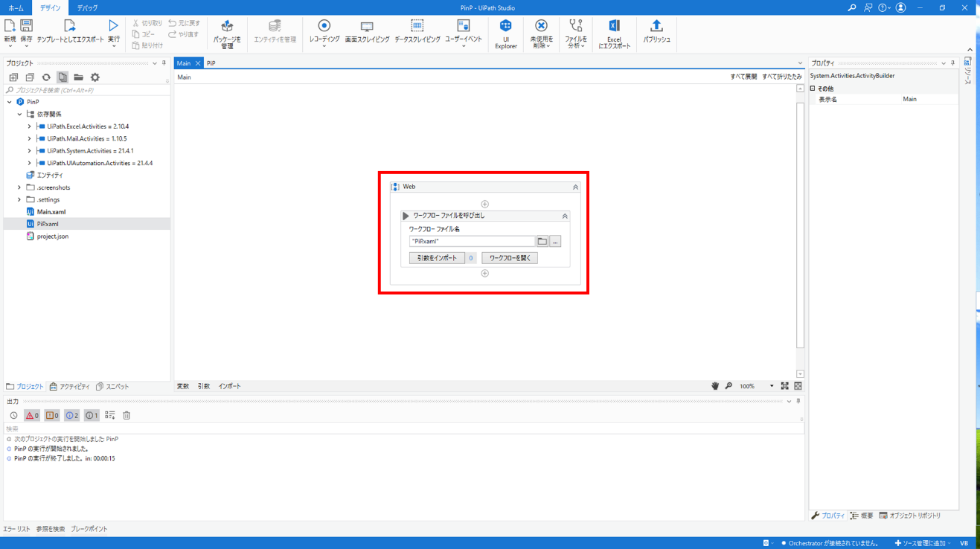Viewport: 980px width, 549px height.
Task: Expand all nodes in project panel toolbar
Action: (13, 77)
